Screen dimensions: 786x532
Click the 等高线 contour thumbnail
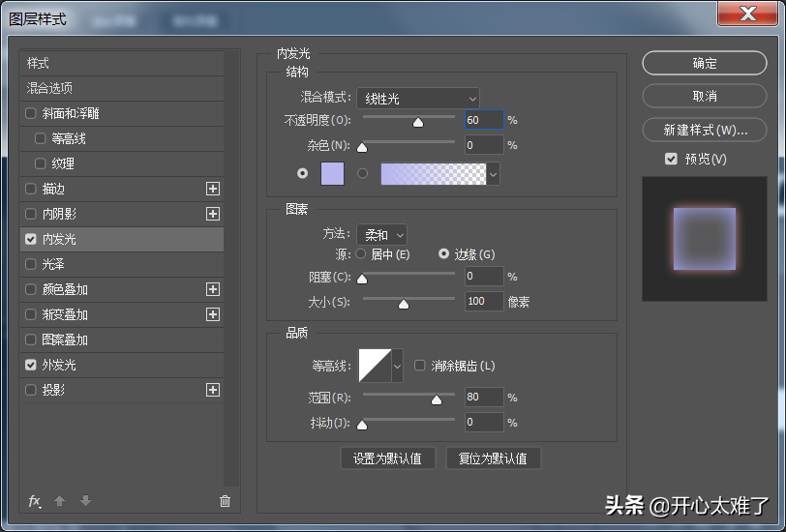[x=375, y=366]
